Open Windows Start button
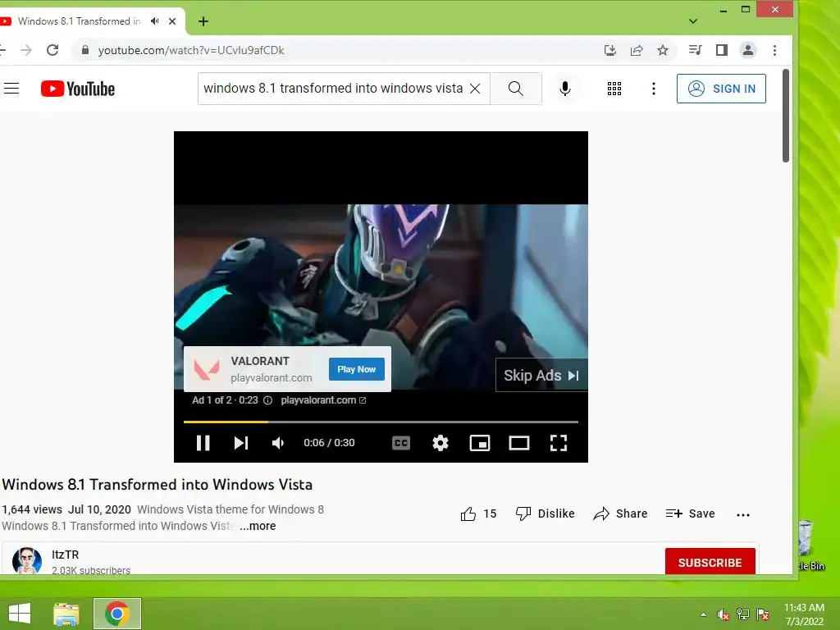 click(x=20, y=614)
